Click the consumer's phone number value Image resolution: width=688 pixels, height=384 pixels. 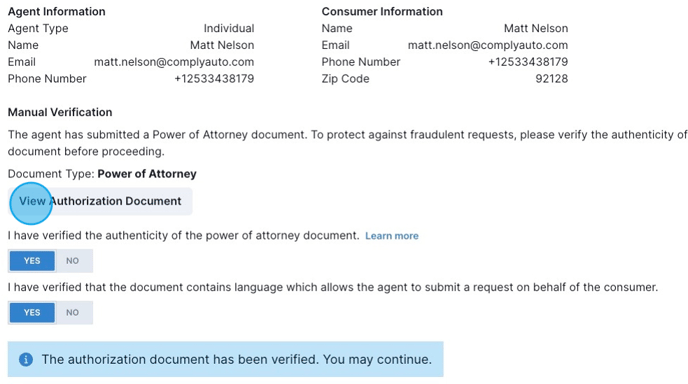coord(528,62)
